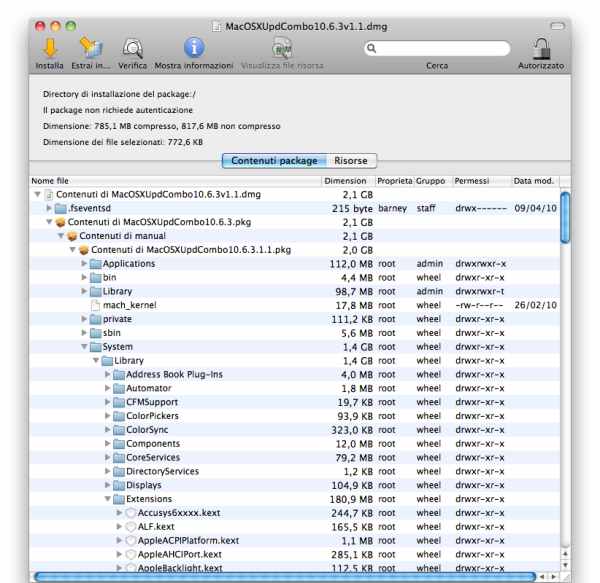
Task: Expand the top-level Library folder
Action: (x=84, y=291)
